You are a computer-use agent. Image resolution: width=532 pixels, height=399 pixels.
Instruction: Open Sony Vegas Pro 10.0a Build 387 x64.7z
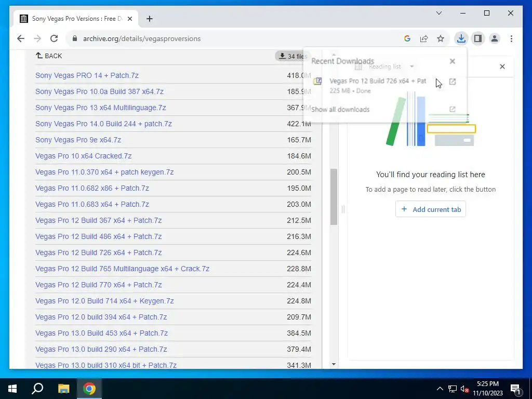click(x=99, y=91)
